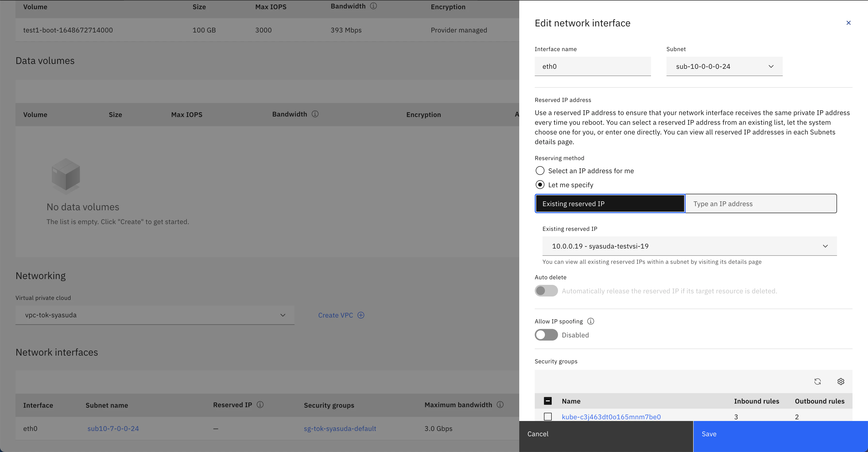The height and width of the screenshot is (452, 868).
Task: Expand the Existing reserved IP dropdown
Action: (690, 246)
